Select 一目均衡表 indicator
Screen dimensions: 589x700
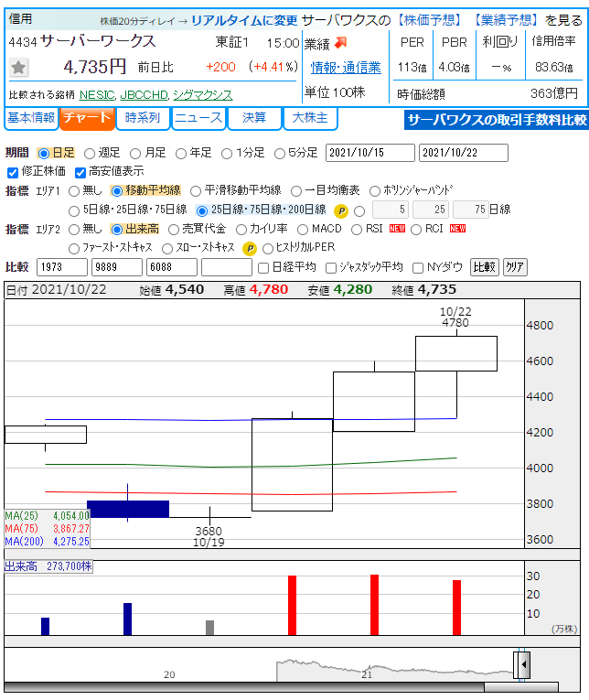coord(296,191)
